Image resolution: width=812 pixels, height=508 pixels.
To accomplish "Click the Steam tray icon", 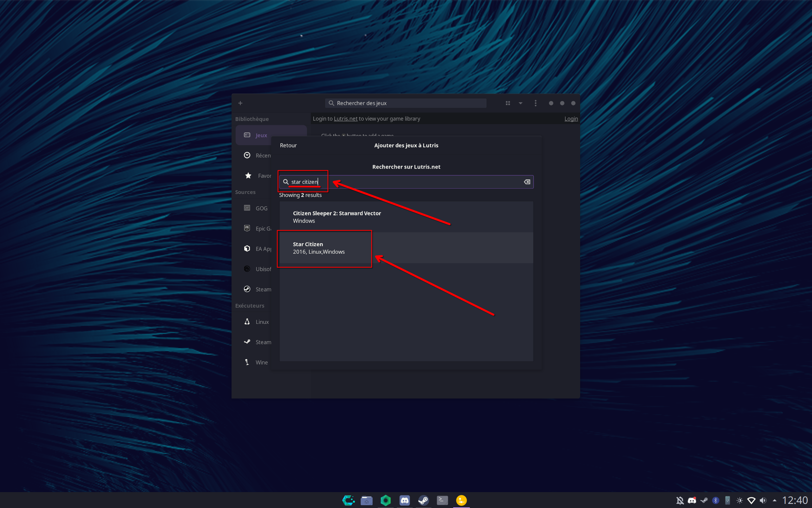I will [704, 501].
